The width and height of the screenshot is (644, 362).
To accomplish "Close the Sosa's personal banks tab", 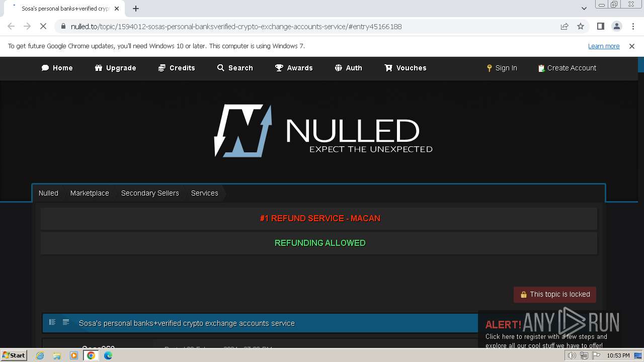I will [x=117, y=9].
